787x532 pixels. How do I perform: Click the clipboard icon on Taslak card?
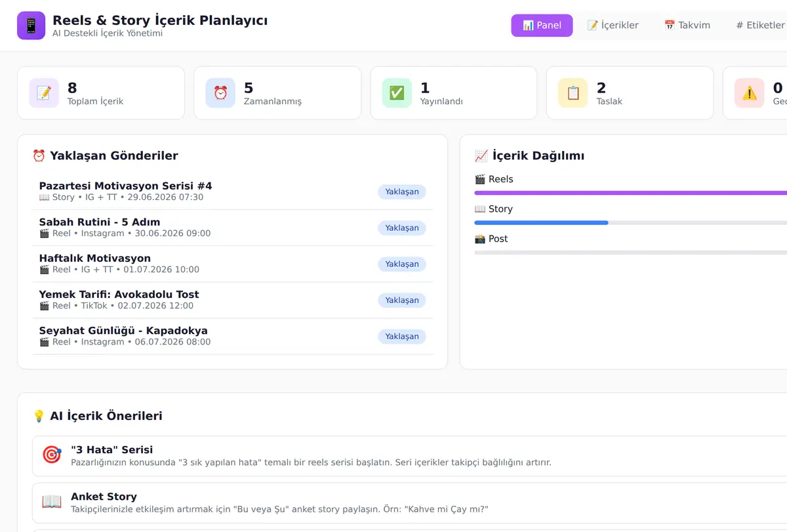click(x=573, y=93)
